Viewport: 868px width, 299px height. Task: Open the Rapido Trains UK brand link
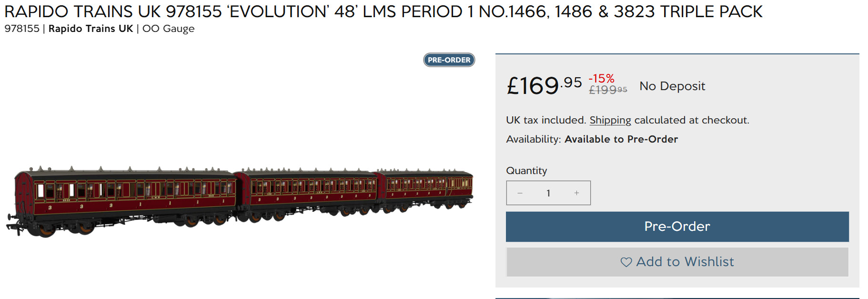click(x=91, y=29)
